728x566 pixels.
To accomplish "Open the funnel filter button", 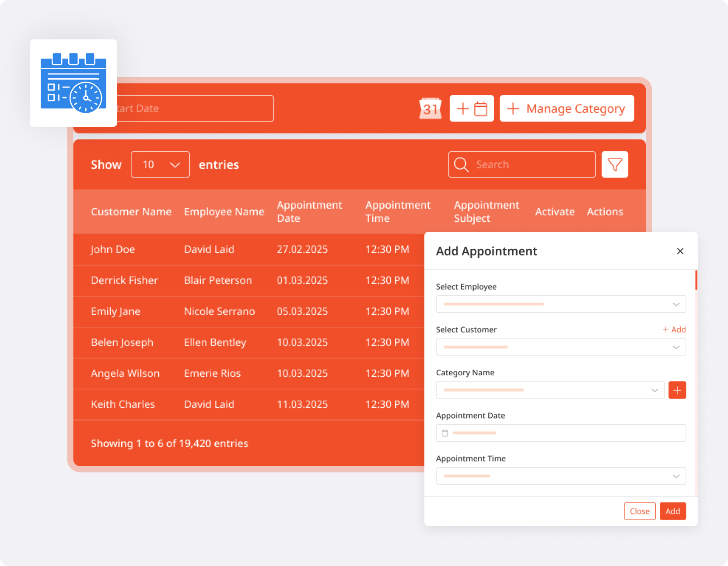I will pyautogui.click(x=615, y=164).
